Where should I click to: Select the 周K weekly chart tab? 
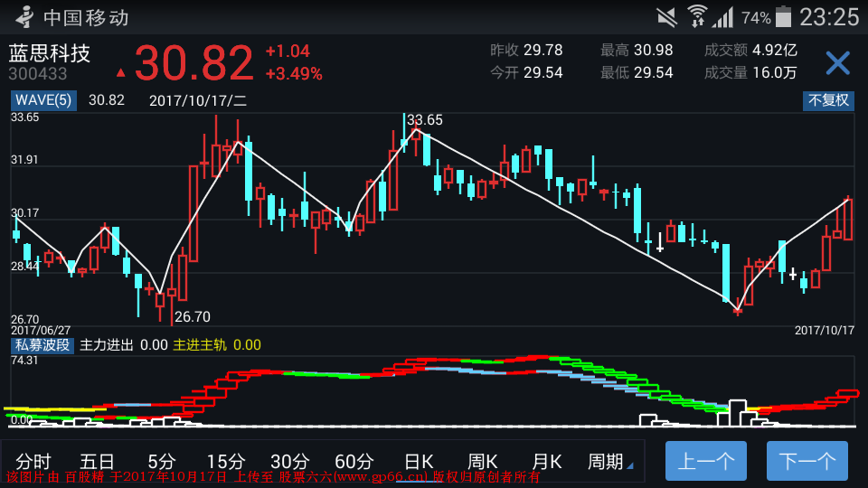pyautogui.click(x=483, y=462)
